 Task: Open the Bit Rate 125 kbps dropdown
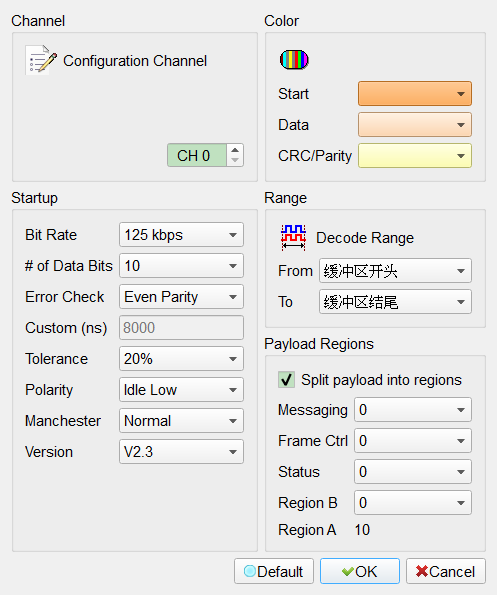(x=181, y=235)
